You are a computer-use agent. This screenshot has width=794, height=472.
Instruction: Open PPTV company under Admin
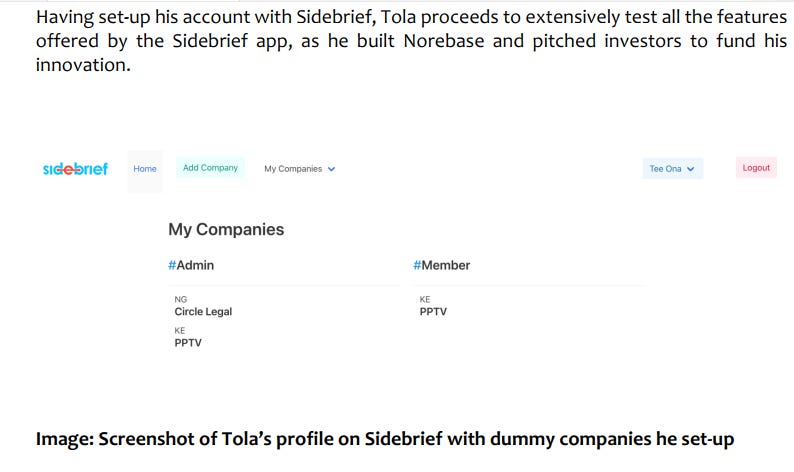pos(188,343)
